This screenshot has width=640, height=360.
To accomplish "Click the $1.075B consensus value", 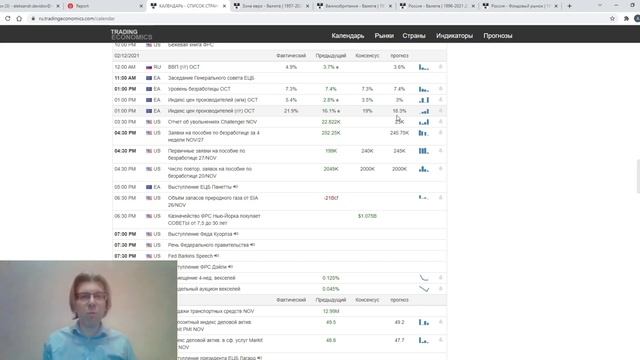I will [367, 216].
